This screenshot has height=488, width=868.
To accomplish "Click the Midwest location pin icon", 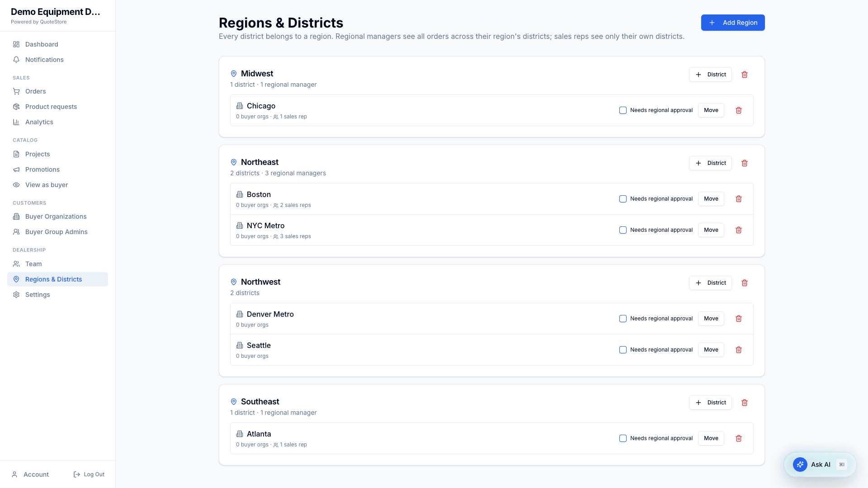I will pos(234,74).
